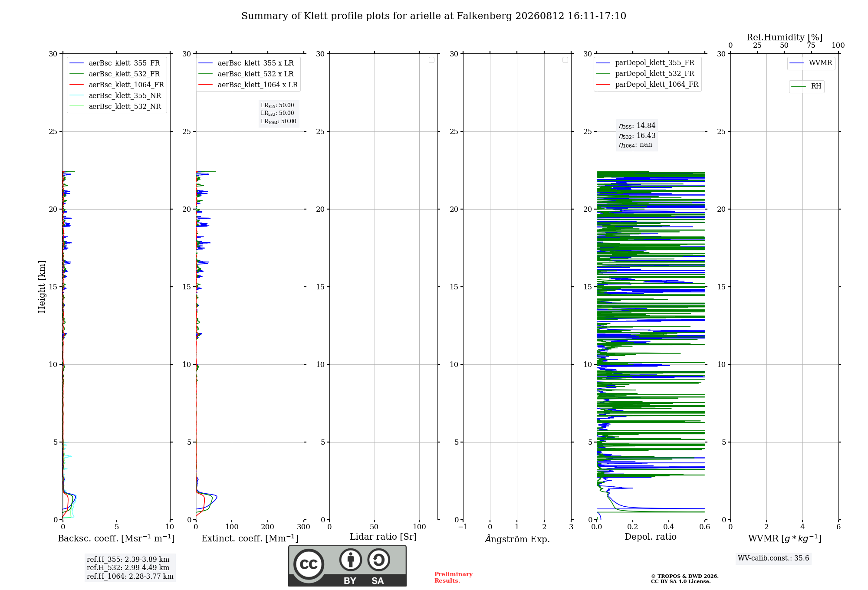Screen dimensions: 868x590
Task: Click the BY attribution person icon
Action: click(351, 560)
